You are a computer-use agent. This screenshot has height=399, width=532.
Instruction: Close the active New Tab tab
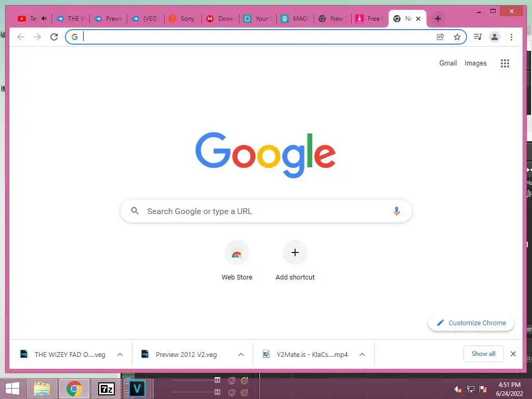pos(418,19)
